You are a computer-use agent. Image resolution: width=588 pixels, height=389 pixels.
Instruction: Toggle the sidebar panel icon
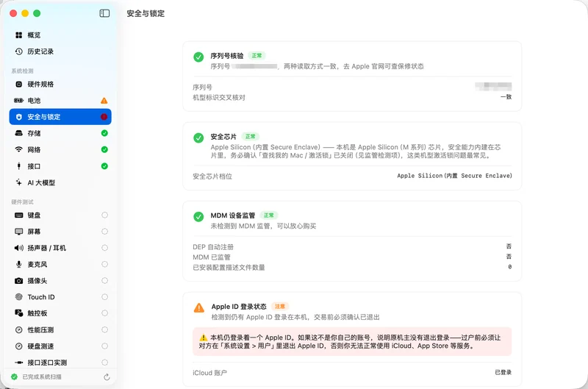coord(104,13)
